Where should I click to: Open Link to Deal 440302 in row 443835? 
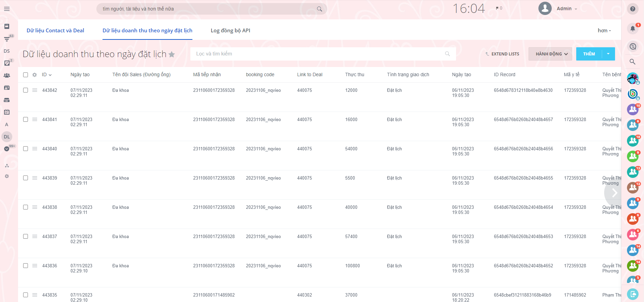point(304,295)
